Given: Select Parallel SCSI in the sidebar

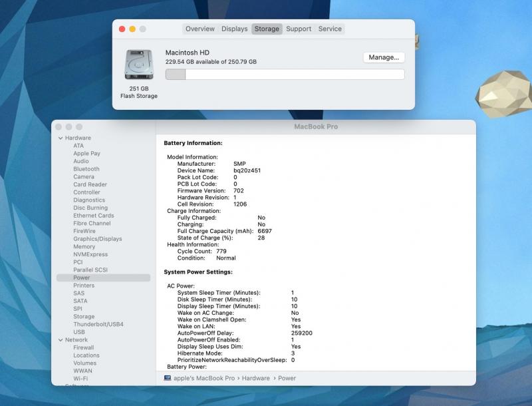Looking at the screenshot, I should click(x=90, y=270).
